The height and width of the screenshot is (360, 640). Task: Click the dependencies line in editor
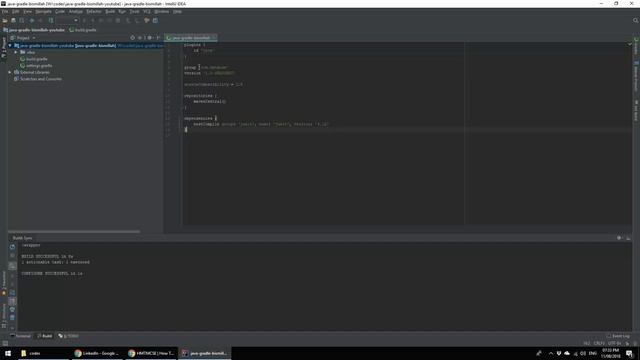click(x=200, y=118)
